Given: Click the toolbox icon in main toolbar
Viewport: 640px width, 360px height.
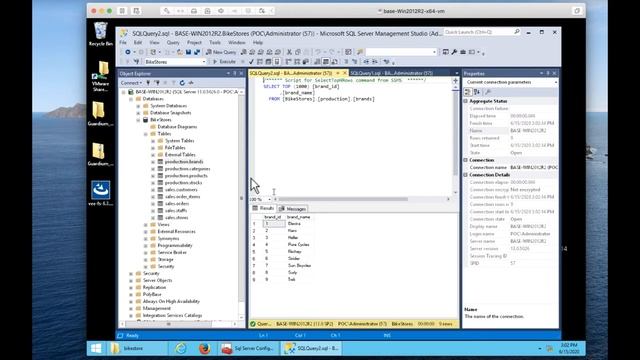Looking at the screenshot, I should click(463, 52).
